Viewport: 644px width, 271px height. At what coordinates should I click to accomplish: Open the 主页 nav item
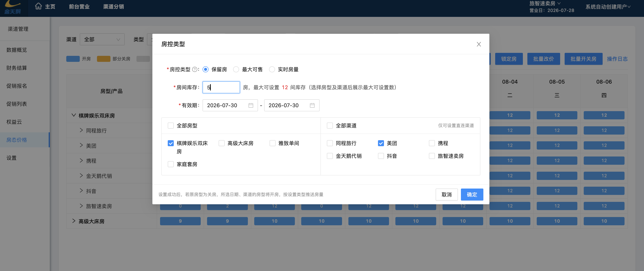click(50, 7)
